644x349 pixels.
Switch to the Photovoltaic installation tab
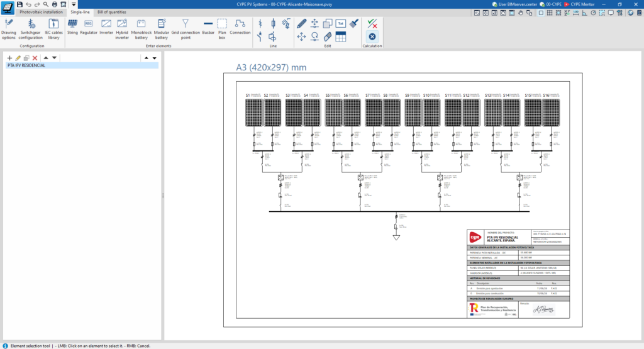(x=41, y=12)
